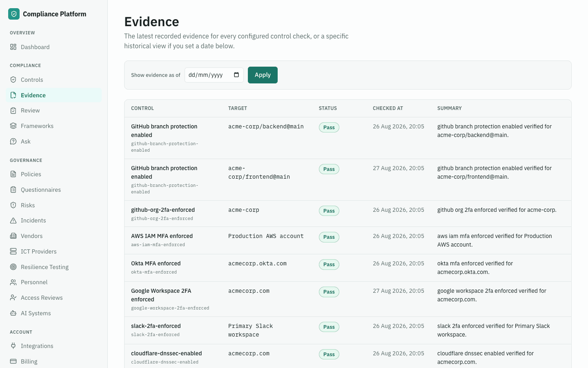Viewport: 588px width, 368px height.
Task: Click the Compliance Platform title link
Action: (x=54, y=14)
